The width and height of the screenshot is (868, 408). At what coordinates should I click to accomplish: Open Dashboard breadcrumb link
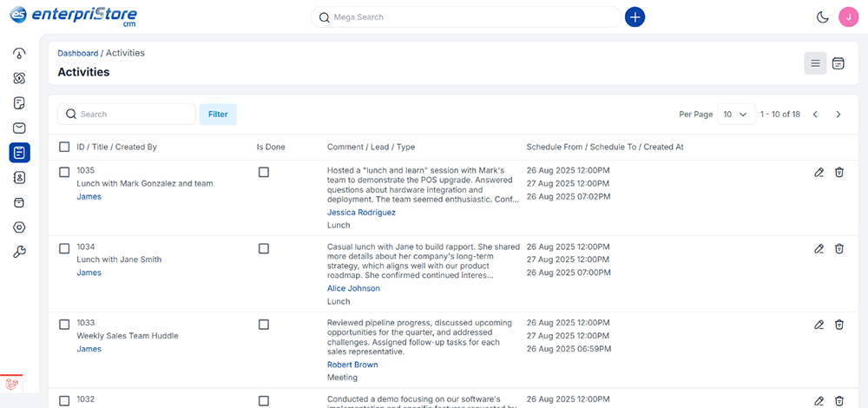coord(78,53)
